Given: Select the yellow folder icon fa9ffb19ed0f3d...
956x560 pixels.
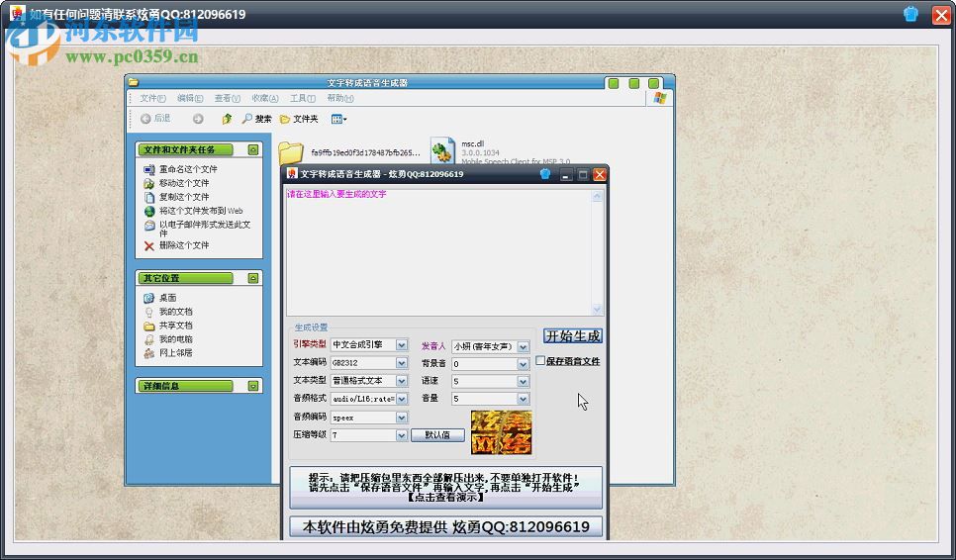Looking at the screenshot, I should click(x=291, y=153).
